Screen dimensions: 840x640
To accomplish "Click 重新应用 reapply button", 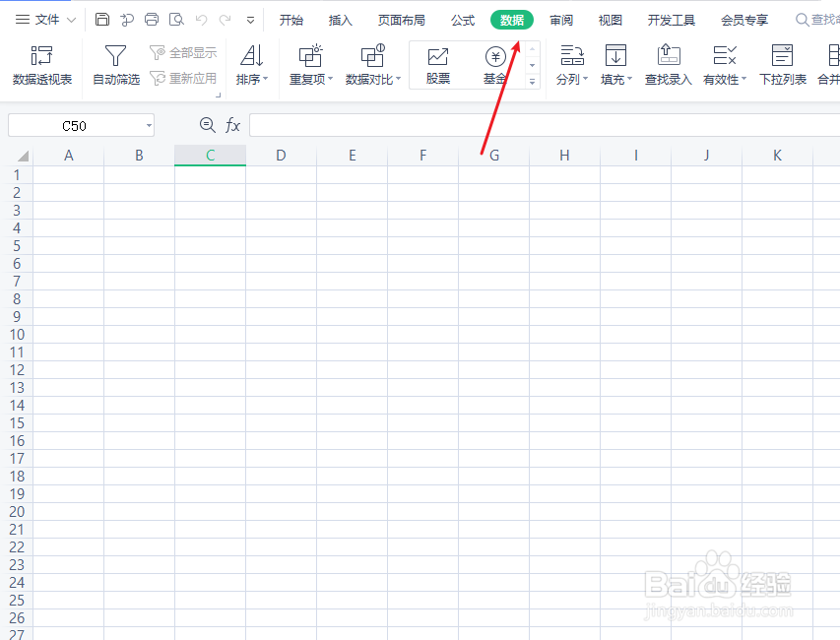I will point(183,78).
